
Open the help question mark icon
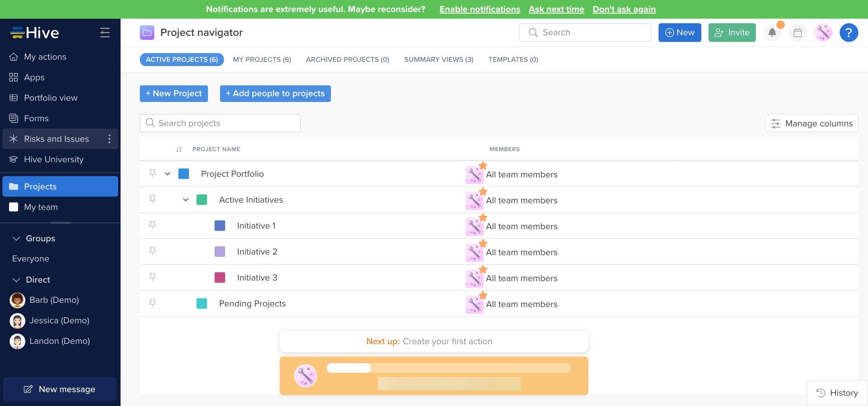849,33
